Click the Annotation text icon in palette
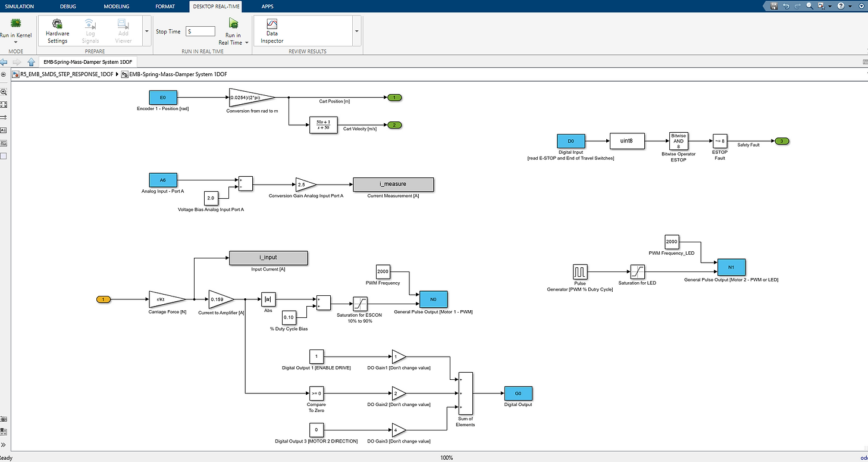The width and height of the screenshot is (868, 462). (x=4, y=130)
